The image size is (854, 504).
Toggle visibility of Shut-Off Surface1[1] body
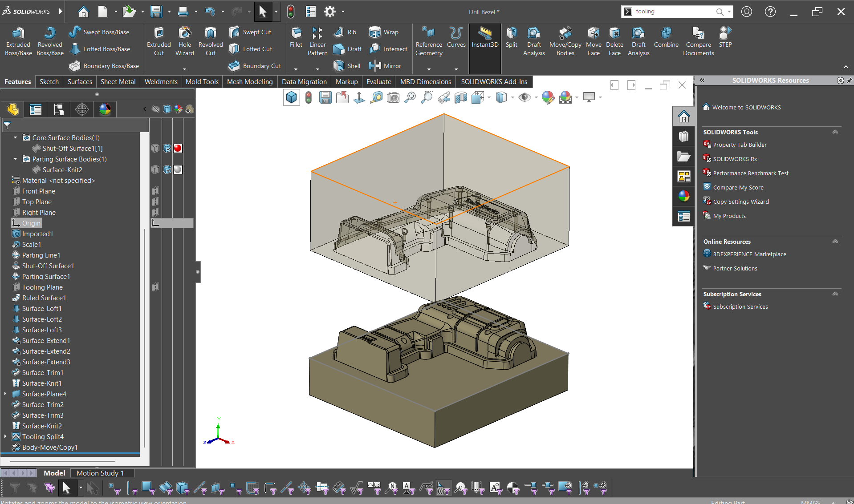coord(155,148)
